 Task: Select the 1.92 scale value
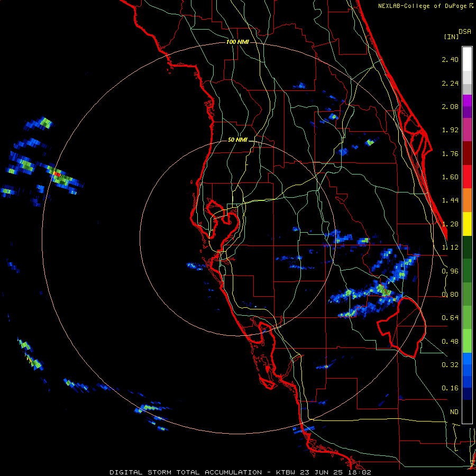point(450,130)
